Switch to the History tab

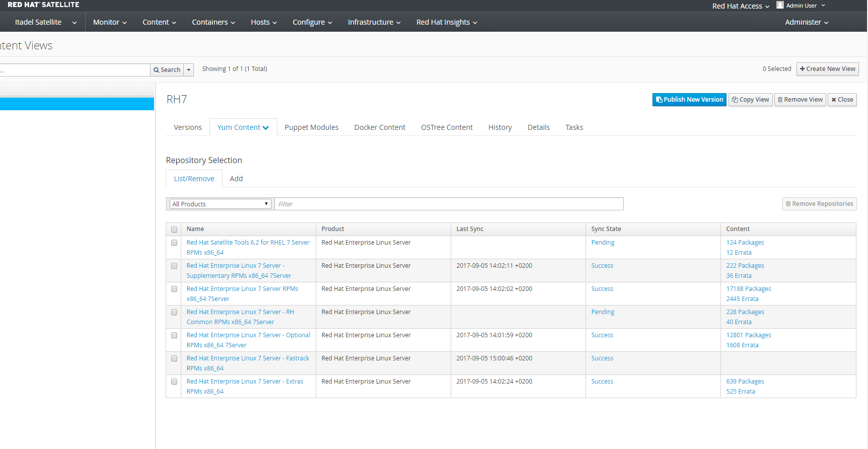pos(500,127)
